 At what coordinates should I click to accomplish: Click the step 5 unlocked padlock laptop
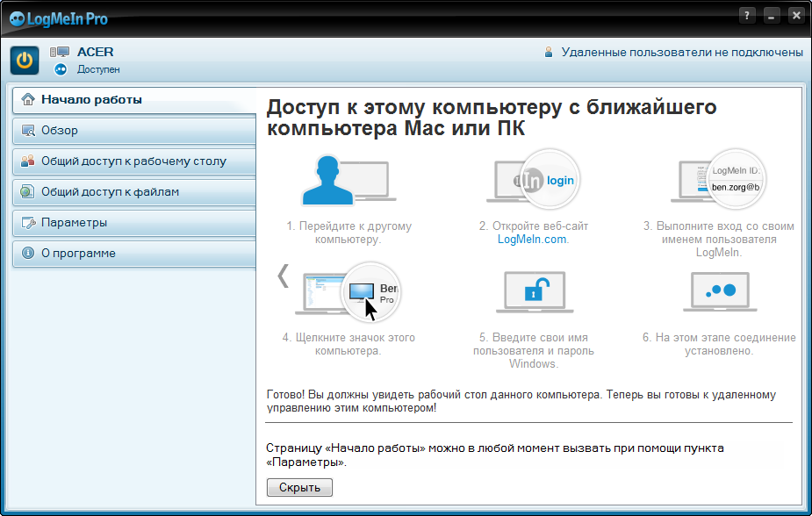pos(535,292)
